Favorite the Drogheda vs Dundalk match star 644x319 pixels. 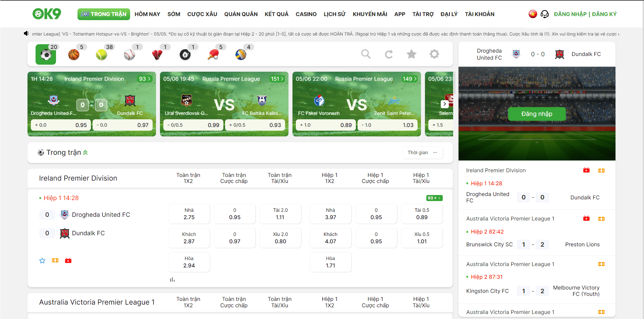pos(42,261)
